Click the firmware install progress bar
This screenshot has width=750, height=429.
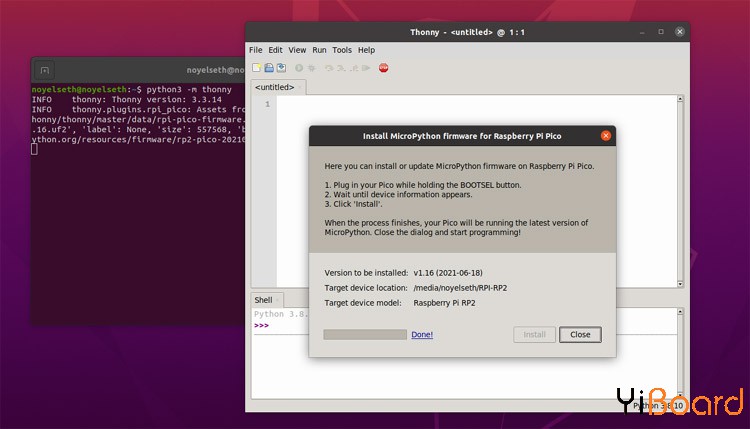pos(364,335)
